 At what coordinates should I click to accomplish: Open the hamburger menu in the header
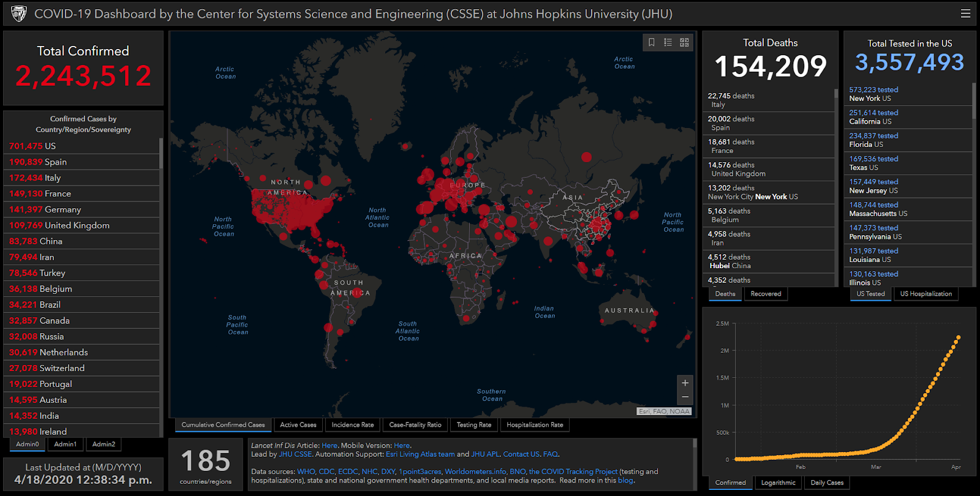965,13
